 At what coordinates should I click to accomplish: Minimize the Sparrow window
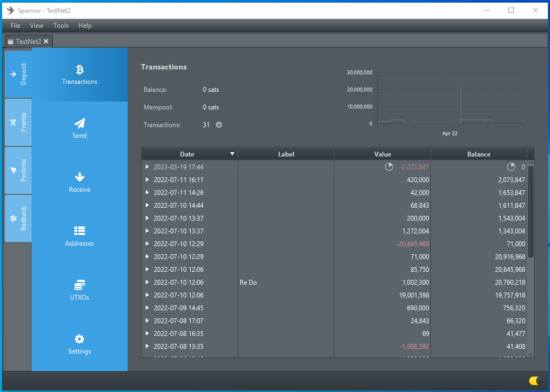[487, 10]
